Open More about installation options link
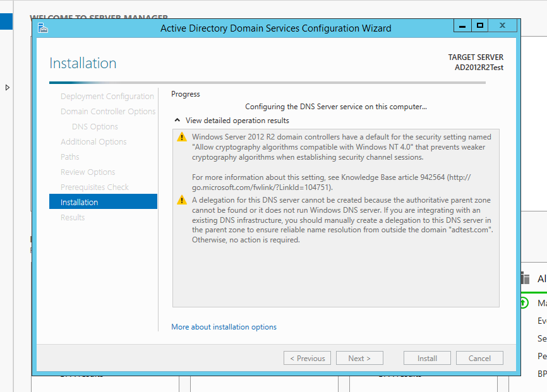 tap(224, 327)
